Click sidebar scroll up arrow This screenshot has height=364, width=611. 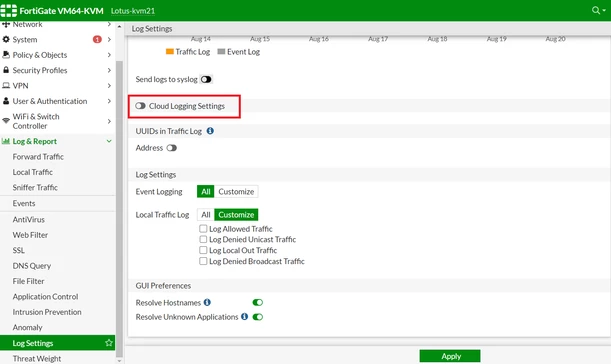coord(119,27)
